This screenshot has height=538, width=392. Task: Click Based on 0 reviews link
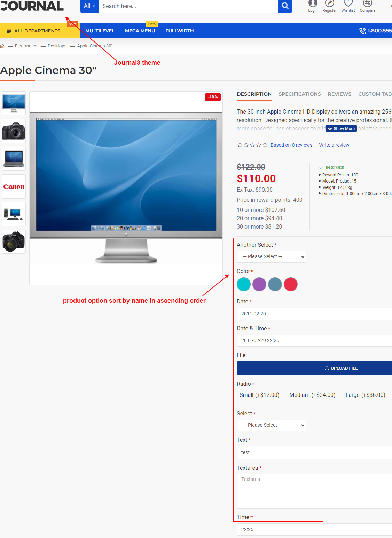coord(292,145)
